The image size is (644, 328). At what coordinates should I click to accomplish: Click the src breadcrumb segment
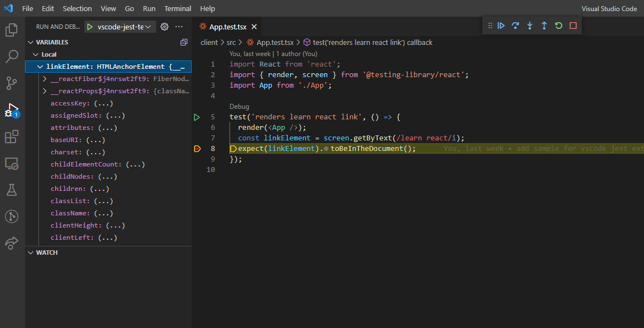pos(231,42)
